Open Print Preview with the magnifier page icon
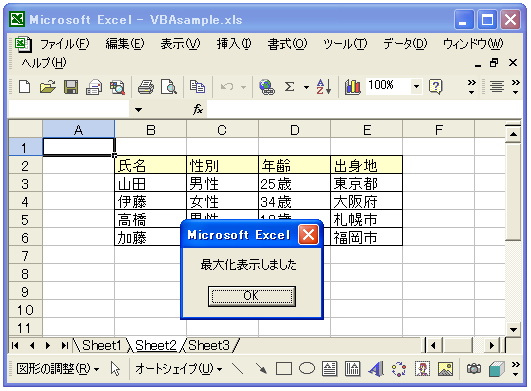This screenshot has width=531, height=391. tap(169, 87)
